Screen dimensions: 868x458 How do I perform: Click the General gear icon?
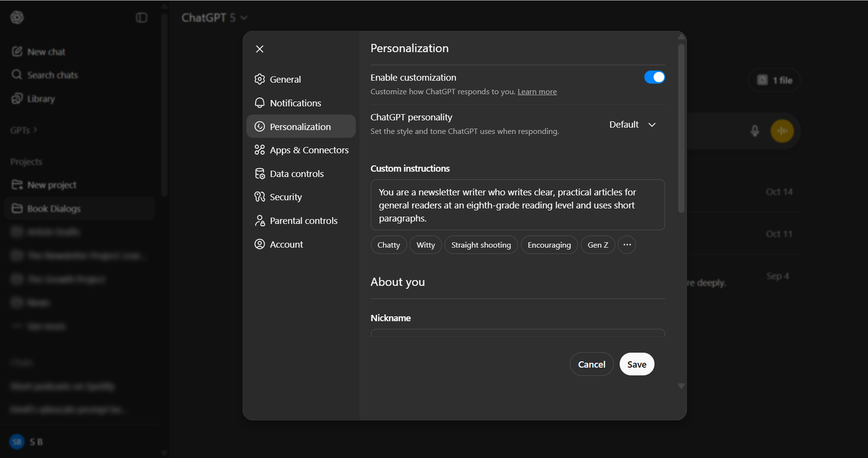point(260,79)
